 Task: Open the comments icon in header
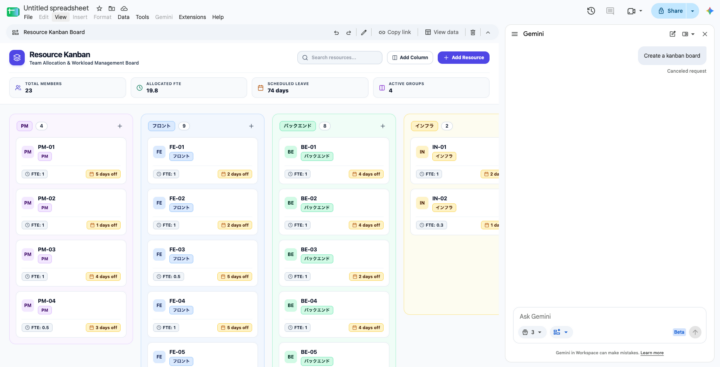610,11
